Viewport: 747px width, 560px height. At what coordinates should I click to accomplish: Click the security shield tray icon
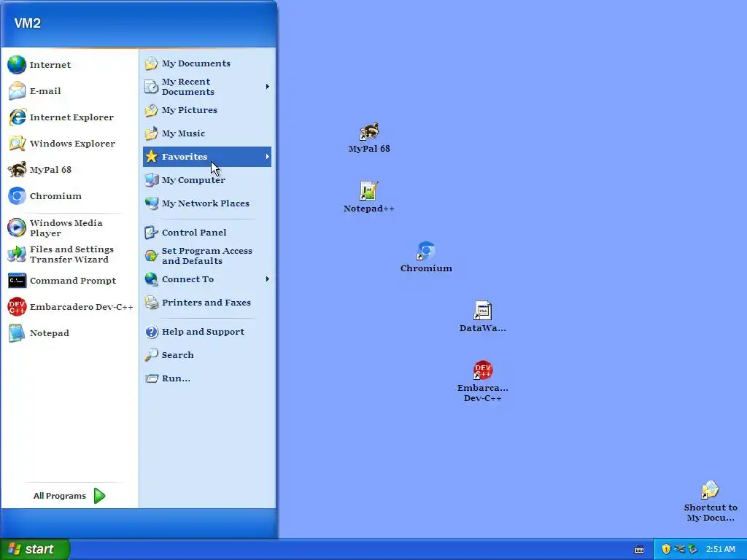666,549
